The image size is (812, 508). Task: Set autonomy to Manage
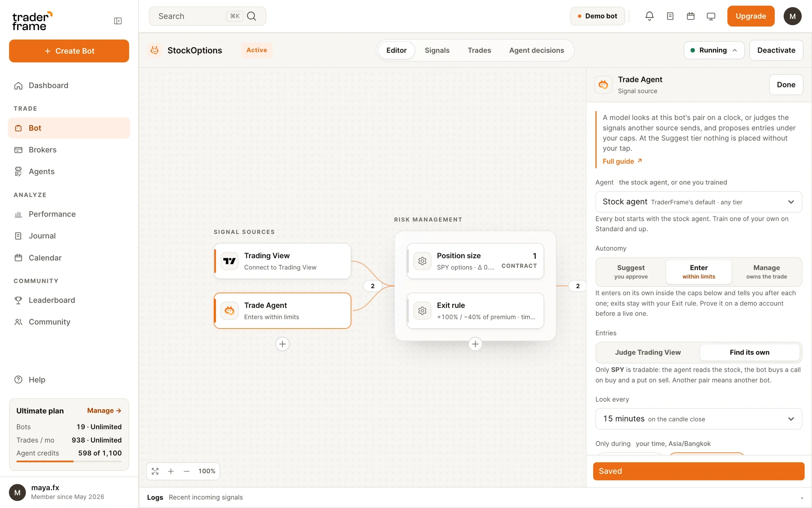pyautogui.click(x=766, y=272)
